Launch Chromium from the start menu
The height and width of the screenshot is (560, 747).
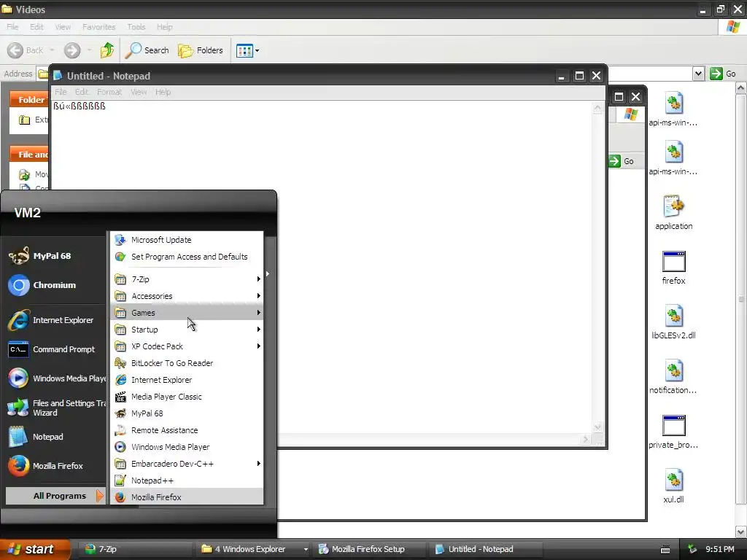55,285
